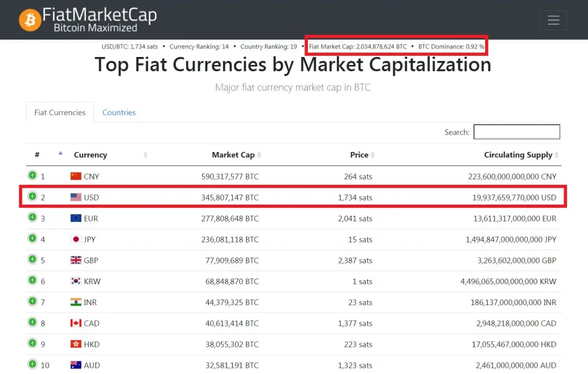Click the China flag icon
This screenshot has width=588, height=374.
(76, 176)
